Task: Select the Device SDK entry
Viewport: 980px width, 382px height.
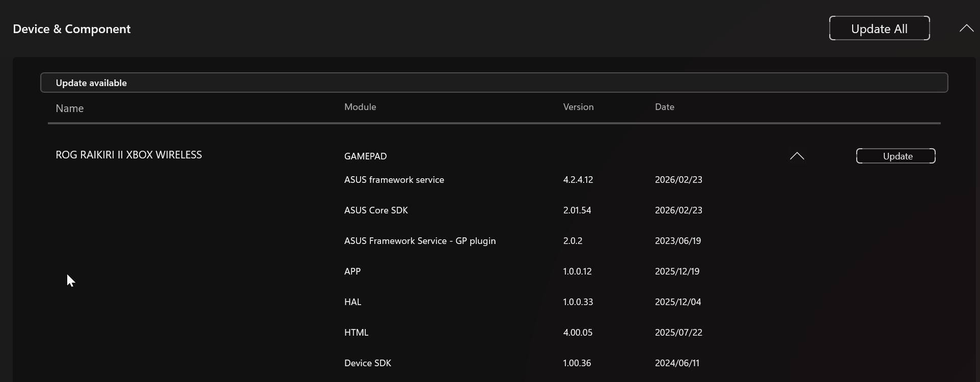Action: click(367, 363)
